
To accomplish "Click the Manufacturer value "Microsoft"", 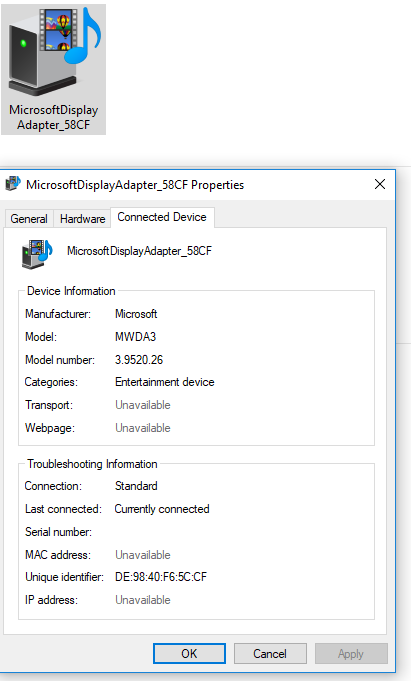I will [x=136, y=314].
